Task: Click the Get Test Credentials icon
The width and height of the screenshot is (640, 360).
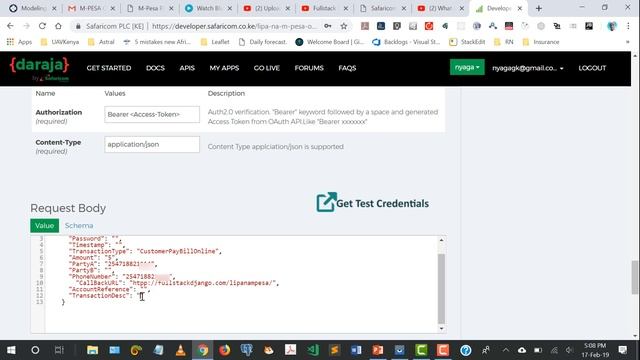Action: point(327,202)
